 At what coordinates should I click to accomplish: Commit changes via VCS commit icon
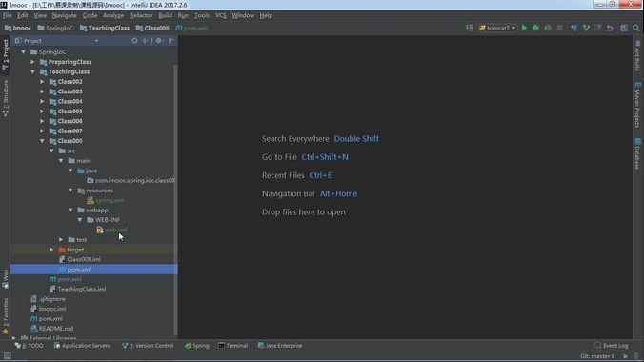[586, 28]
